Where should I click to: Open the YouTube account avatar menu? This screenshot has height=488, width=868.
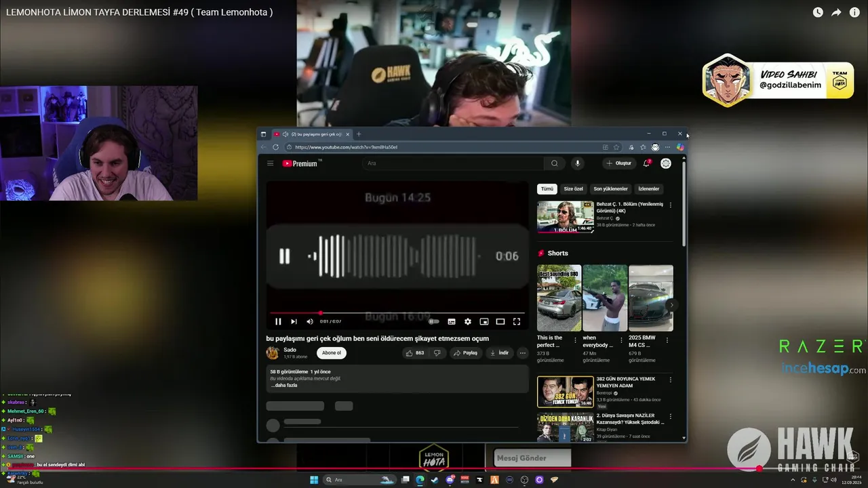click(x=666, y=163)
